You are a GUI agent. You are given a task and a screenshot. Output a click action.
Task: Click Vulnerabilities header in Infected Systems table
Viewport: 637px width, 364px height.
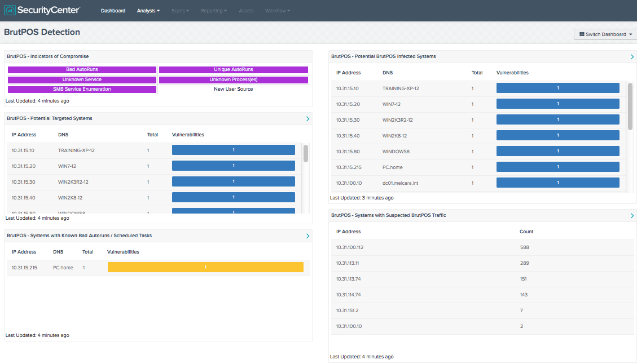pos(512,73)
